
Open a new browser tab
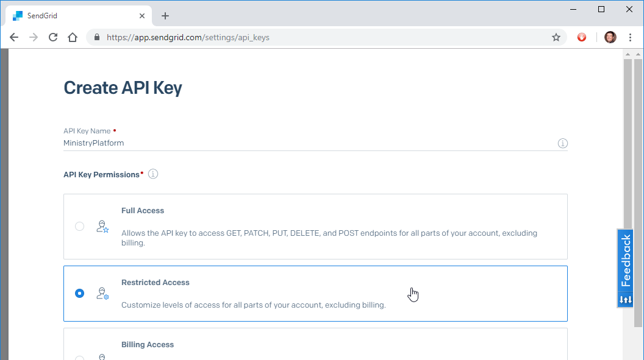165,15
